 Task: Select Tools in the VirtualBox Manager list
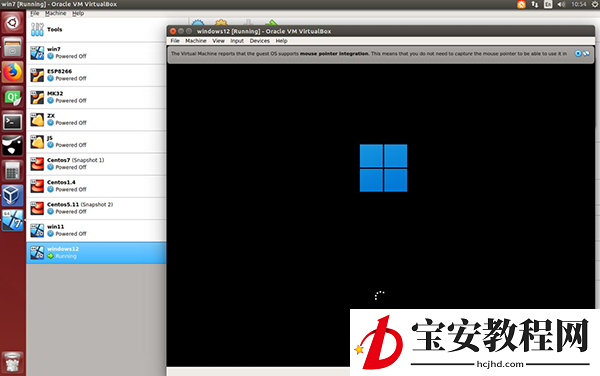(x=96, y=29)
